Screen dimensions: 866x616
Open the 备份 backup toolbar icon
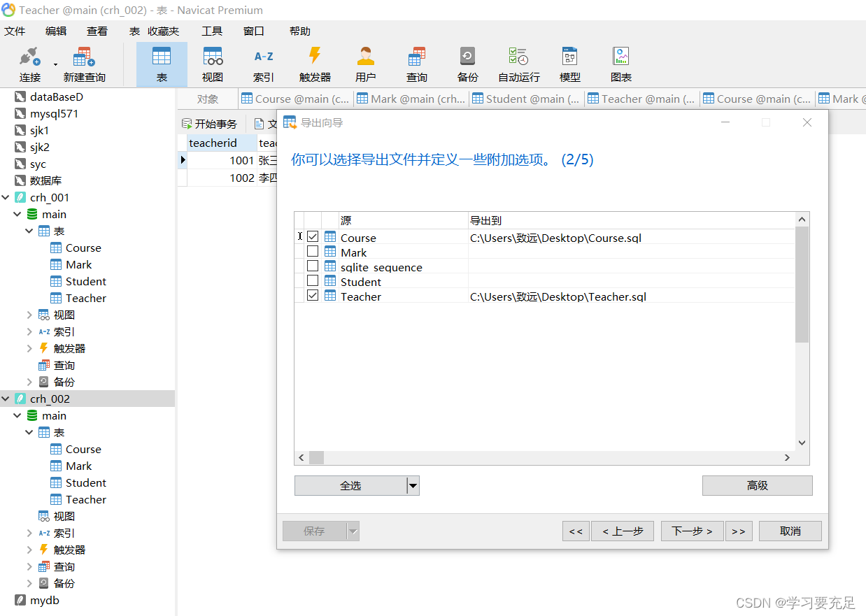coord(467,64)
